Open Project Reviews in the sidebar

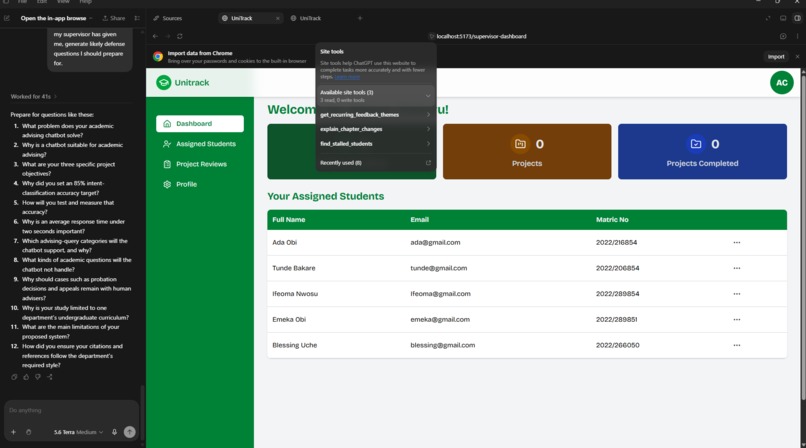pyautogui.click(x=200, y=164)
